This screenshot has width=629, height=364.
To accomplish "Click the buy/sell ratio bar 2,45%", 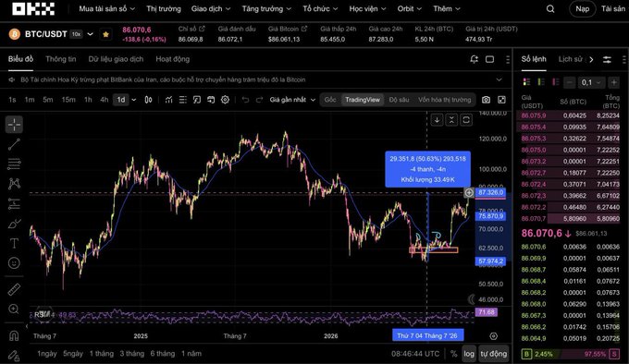I will 570,354.
